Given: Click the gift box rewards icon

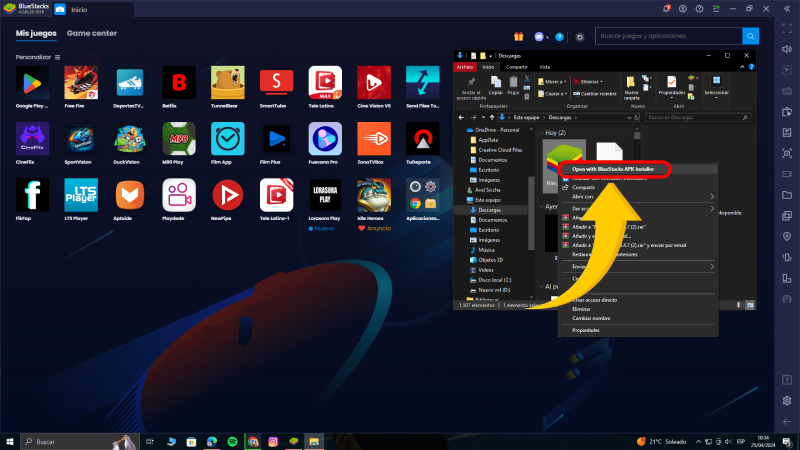Looking at the screenshot, I should [x=518, y=36].
